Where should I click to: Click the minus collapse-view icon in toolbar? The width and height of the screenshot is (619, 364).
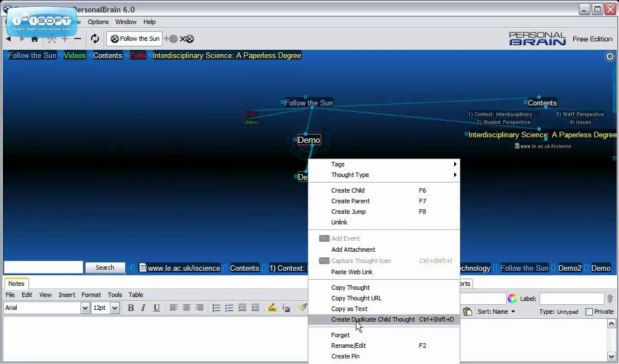click(77, 39)
